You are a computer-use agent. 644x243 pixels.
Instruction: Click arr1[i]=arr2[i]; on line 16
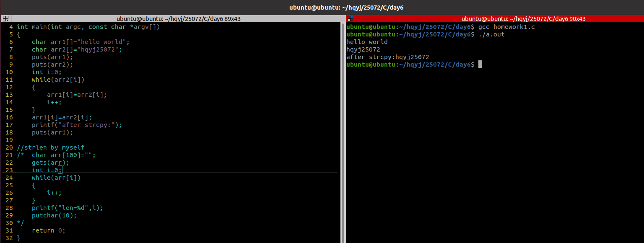pos(62,117)
